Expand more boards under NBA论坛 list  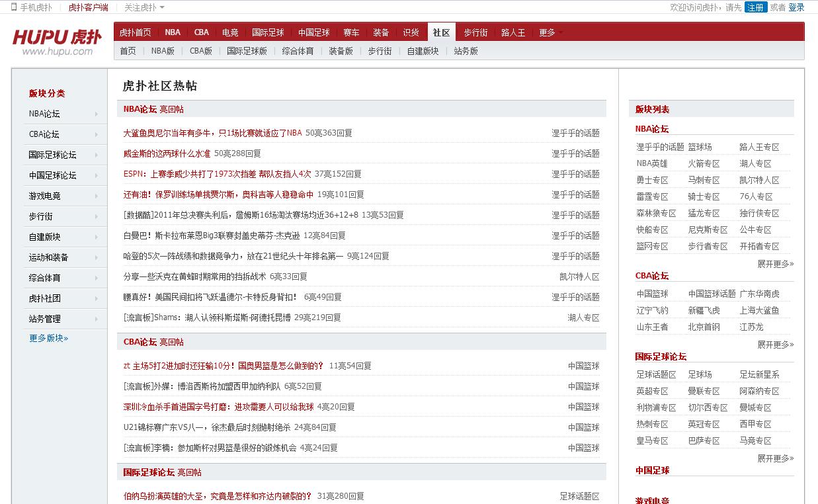point(775,263)
